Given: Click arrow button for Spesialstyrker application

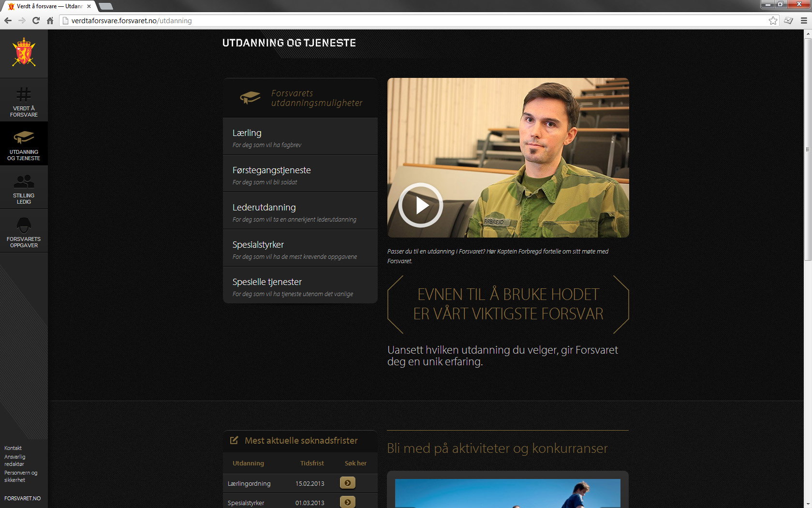Looking at the screenshot, I should [x=348, y=502].
